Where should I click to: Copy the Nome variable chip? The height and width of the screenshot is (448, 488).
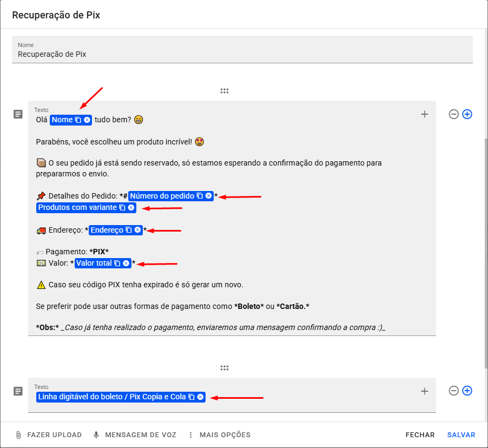[78, 120]
